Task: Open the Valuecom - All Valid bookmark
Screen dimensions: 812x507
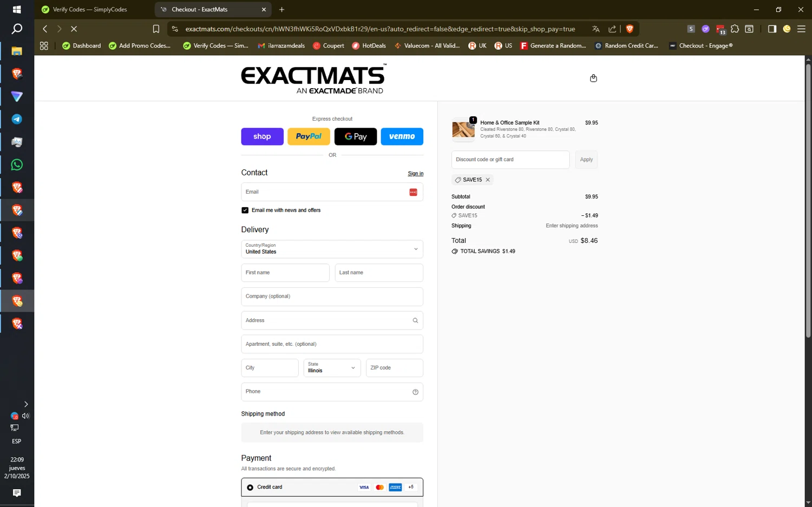Action: point(427,46)
